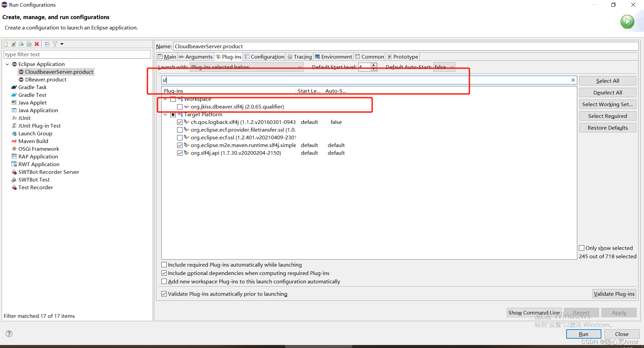Click the Show Command Line button
The height and width of the screenshot is (348, 644).
pos(534,312)
